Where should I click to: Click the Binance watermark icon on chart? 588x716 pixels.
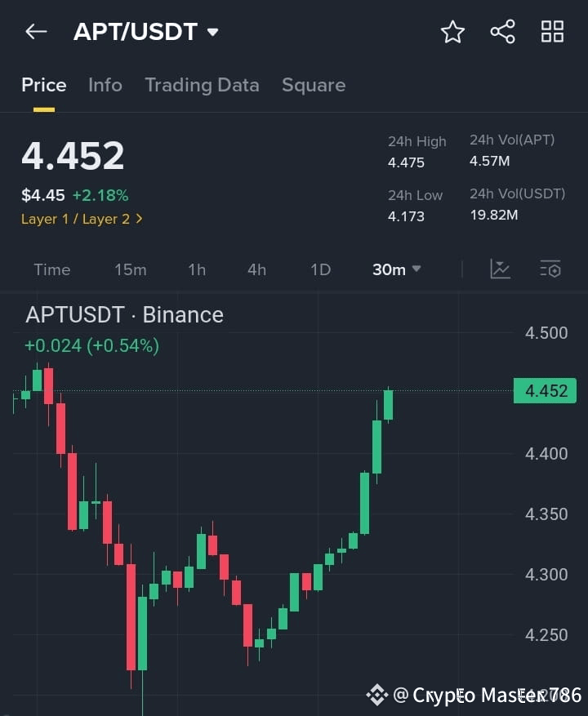[376, 696]
